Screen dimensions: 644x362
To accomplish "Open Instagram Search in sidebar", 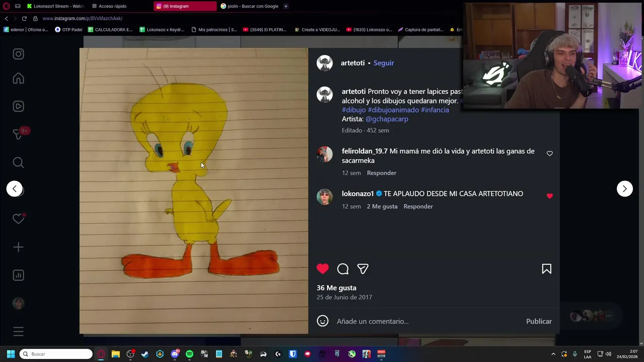I will pyautogui.click(x=19, y=162).
